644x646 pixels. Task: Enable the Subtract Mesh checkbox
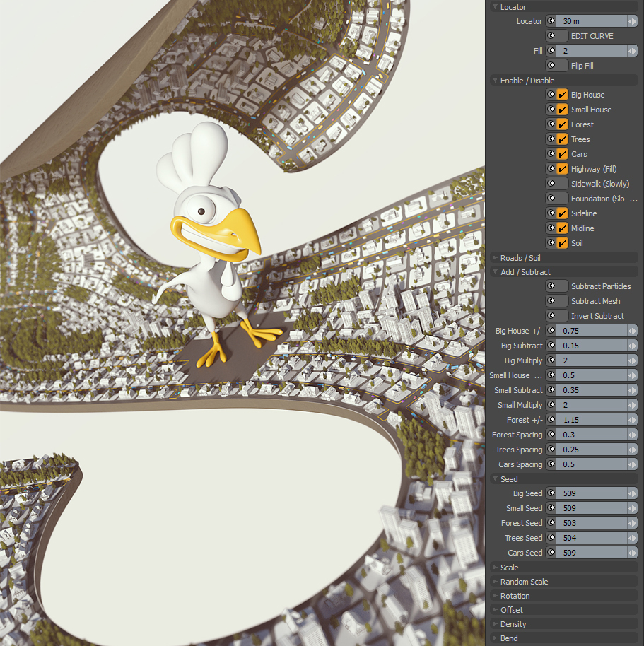click(563, 301)
